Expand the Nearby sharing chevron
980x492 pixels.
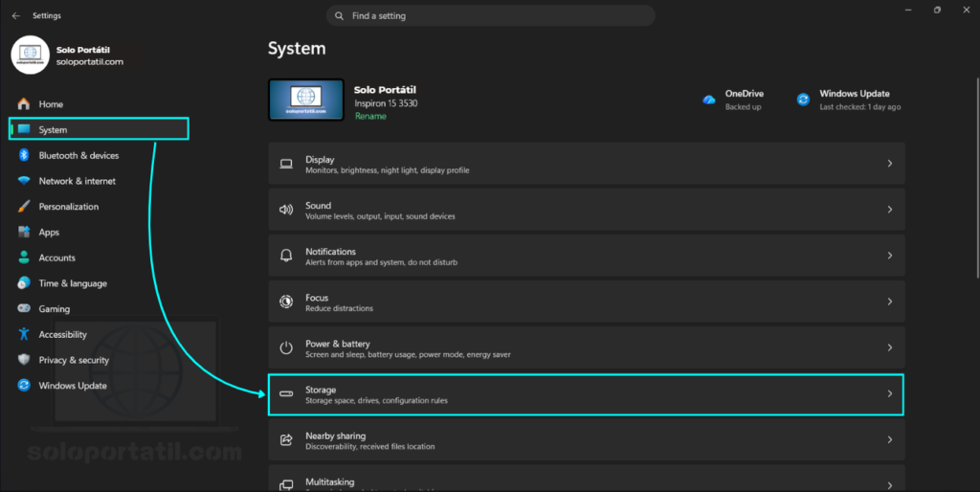click(890, 439)
